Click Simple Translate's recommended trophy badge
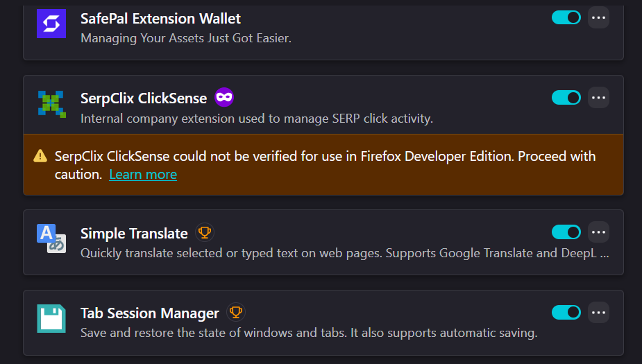642x364 pixels. click(205, 233)
